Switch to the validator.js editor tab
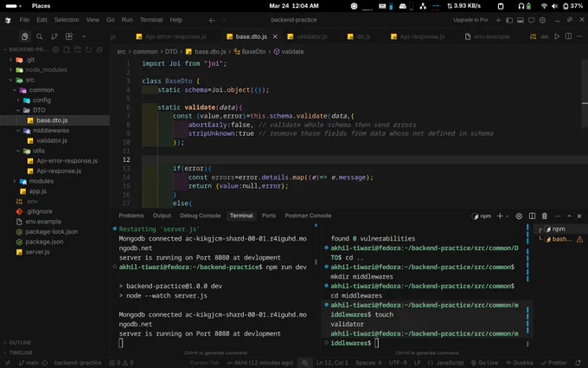The image size is (588, 368). 308,36
